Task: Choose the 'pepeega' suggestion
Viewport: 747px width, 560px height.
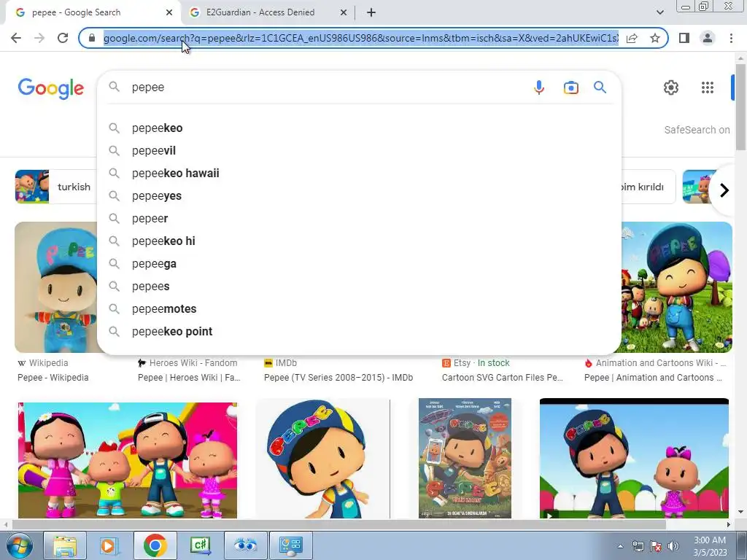Action: pos(359,264)
